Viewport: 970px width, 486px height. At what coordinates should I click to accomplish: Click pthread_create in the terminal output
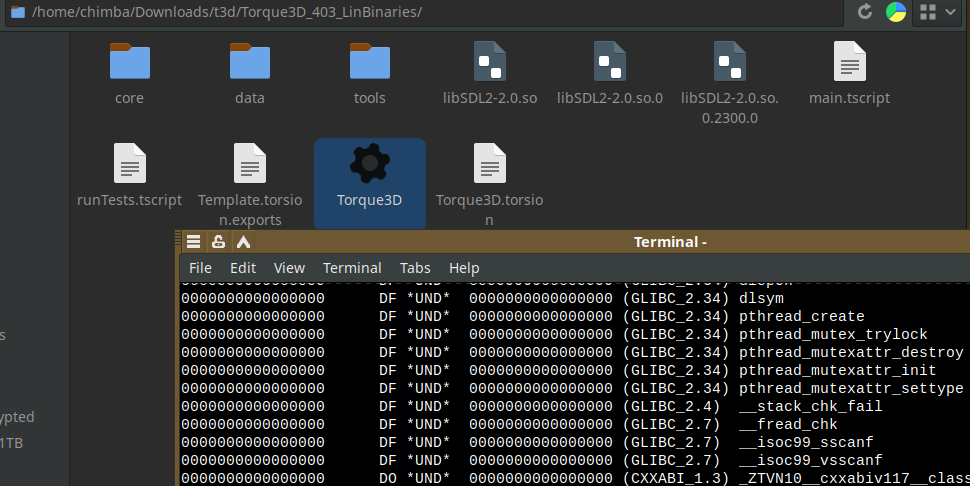coord(802,317)
